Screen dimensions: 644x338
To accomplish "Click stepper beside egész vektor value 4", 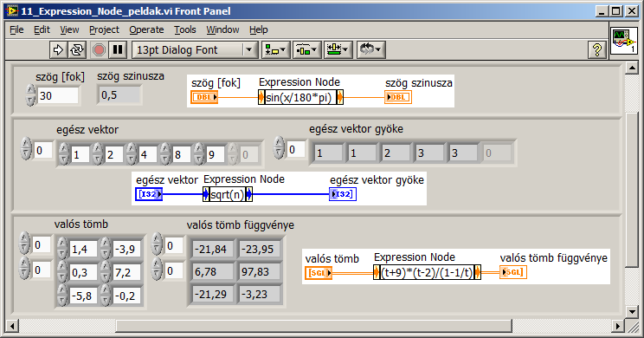I will (132, 153).
